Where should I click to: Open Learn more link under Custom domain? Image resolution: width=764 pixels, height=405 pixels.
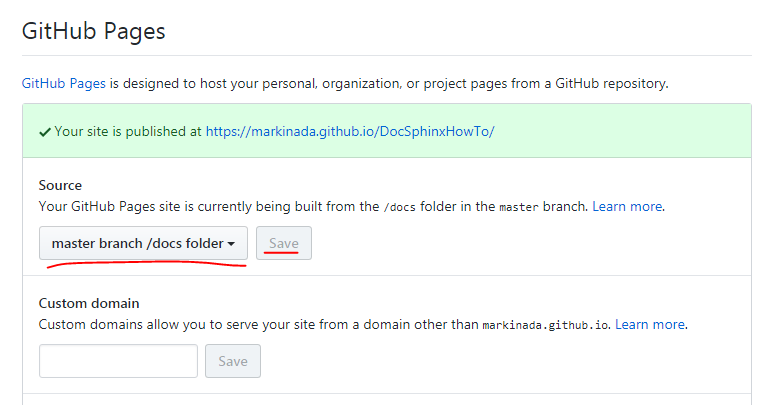pos(650,324)
